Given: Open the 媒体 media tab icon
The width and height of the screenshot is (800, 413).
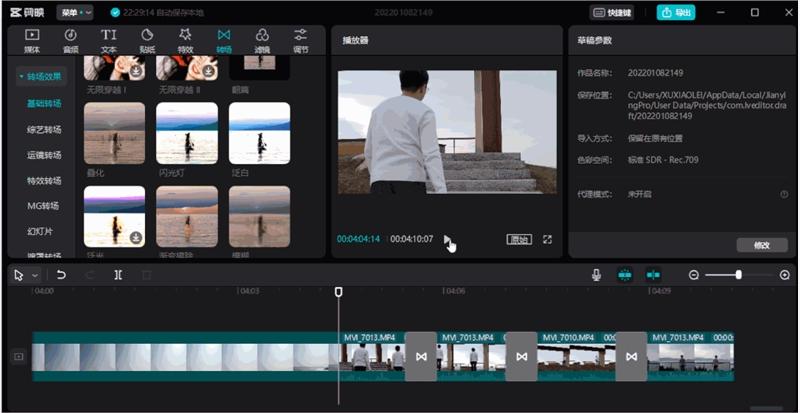Looking at the screenshot, I should coord(32,35).
